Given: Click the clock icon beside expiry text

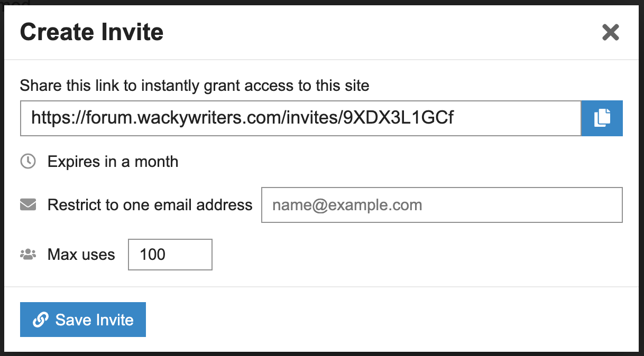Looking at the screenshot, I should tap(28, 162).
